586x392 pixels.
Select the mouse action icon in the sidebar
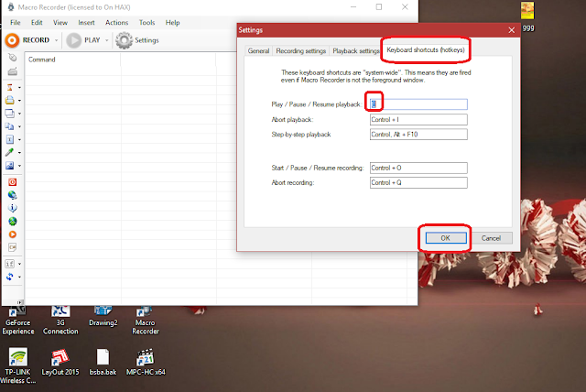point(12,58)
